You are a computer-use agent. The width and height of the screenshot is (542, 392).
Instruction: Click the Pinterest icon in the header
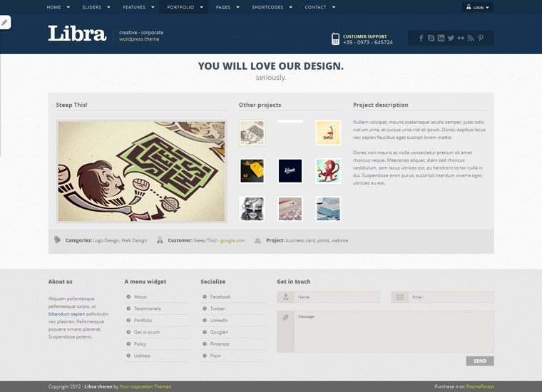coord(481,38)
